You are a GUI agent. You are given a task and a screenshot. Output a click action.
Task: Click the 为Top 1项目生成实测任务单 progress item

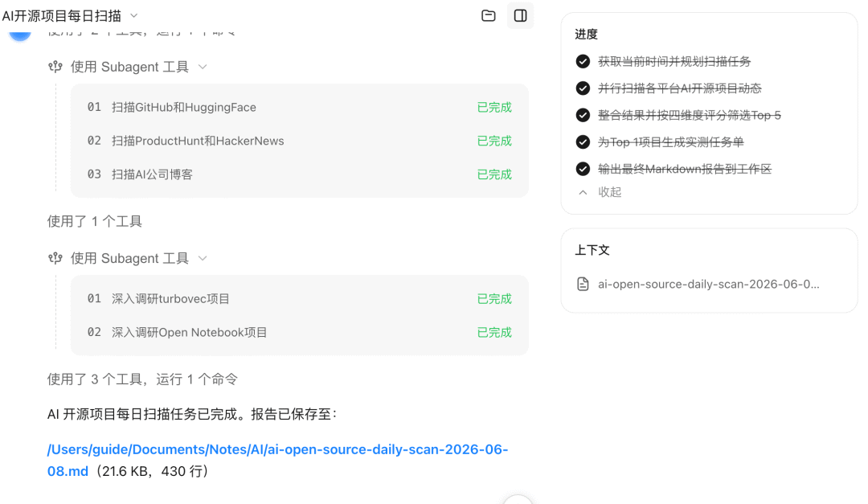pyautogui.click(x=671, y=142)
